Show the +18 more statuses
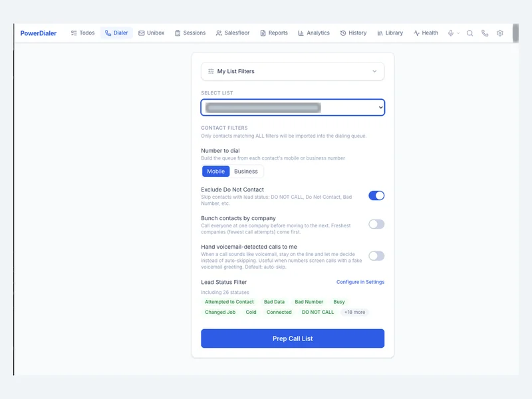The width and height of the screenshot is (532, 399). 354,312
